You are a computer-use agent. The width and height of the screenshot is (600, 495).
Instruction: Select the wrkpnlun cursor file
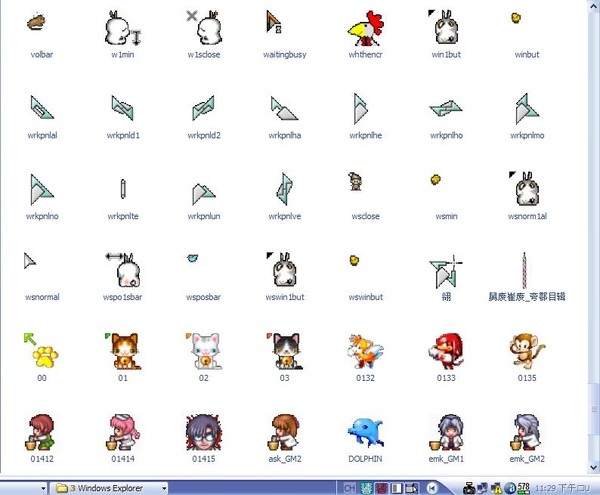point(204,194)
